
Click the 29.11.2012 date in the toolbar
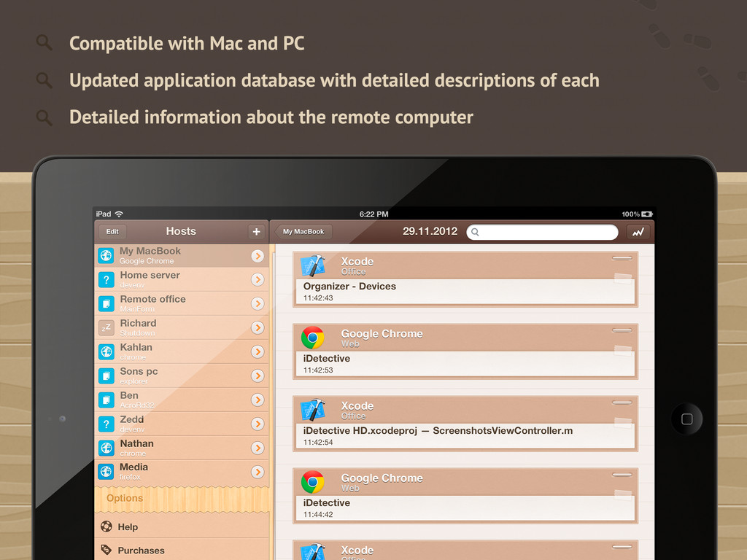coord(430,231)
